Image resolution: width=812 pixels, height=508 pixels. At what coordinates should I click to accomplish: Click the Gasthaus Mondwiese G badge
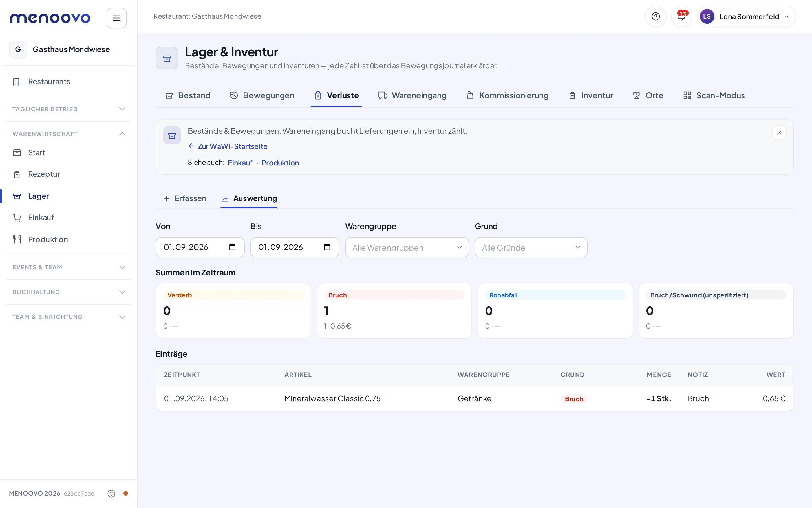tap(18, 49)
